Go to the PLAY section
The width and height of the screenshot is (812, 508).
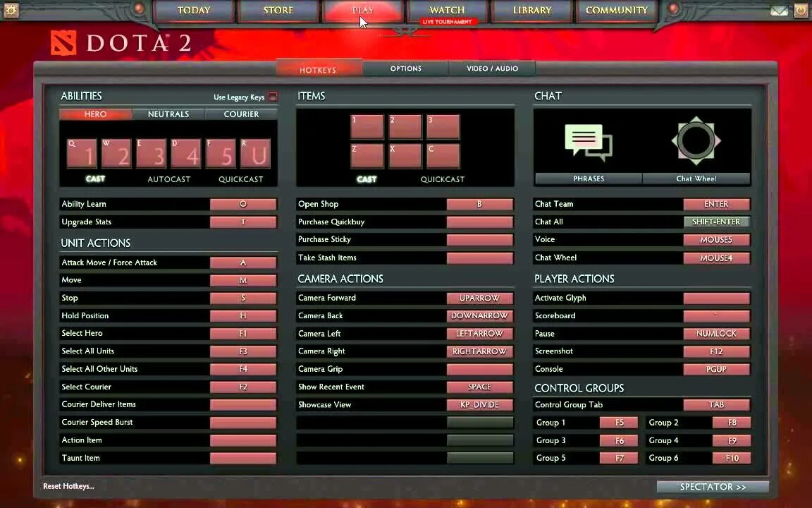point(362,11)
